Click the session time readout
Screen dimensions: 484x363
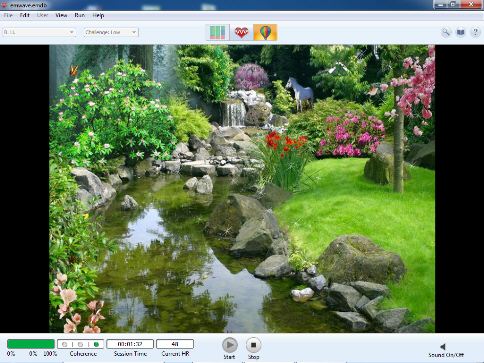pos(130,344)
